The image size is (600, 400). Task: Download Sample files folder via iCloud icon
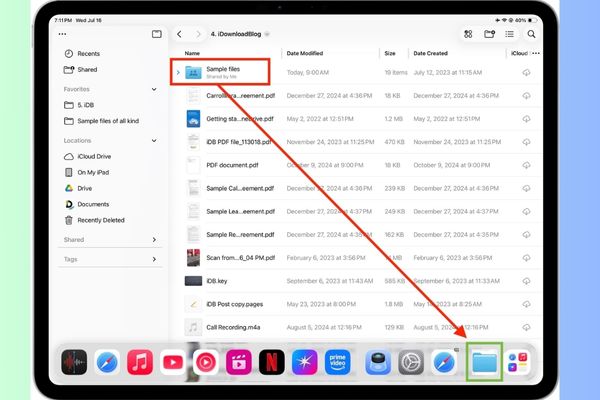[x=526, y=72]
